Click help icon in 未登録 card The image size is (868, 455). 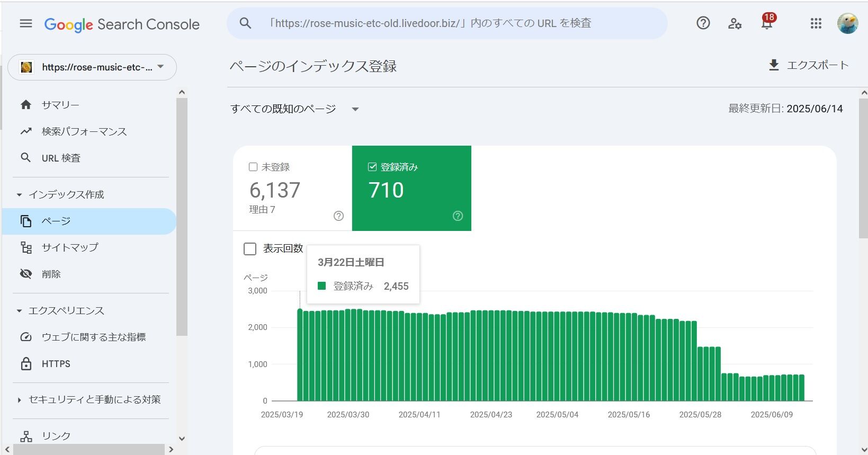[339, 216]
